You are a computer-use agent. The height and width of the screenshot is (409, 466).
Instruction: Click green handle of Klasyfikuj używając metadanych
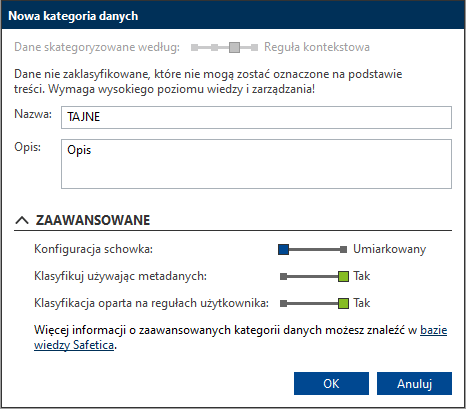point(343,276)
